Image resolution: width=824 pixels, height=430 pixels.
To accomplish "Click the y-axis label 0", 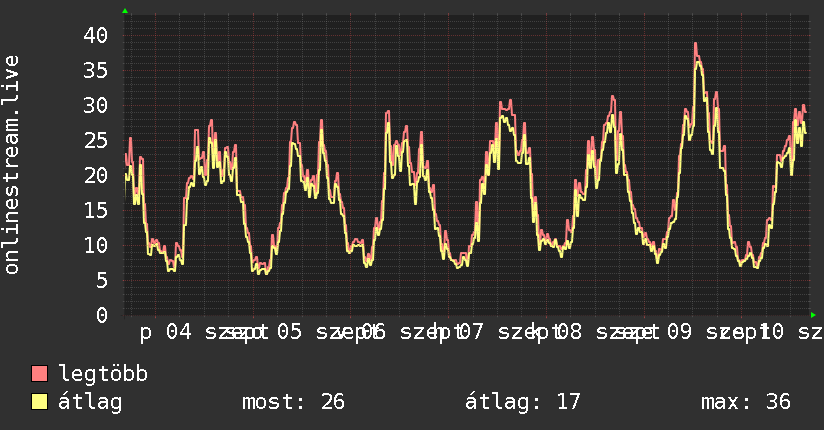I will coord(102,315).
